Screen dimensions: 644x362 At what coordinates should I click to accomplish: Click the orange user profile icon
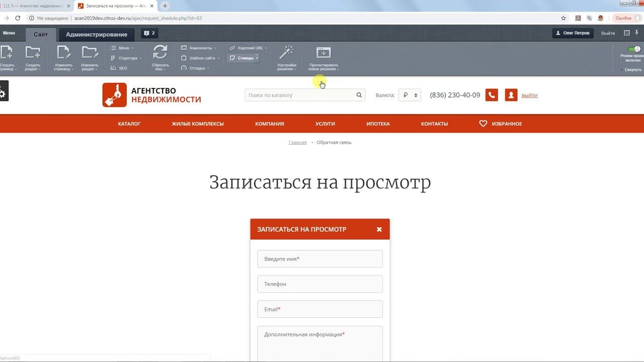point(511,95)
